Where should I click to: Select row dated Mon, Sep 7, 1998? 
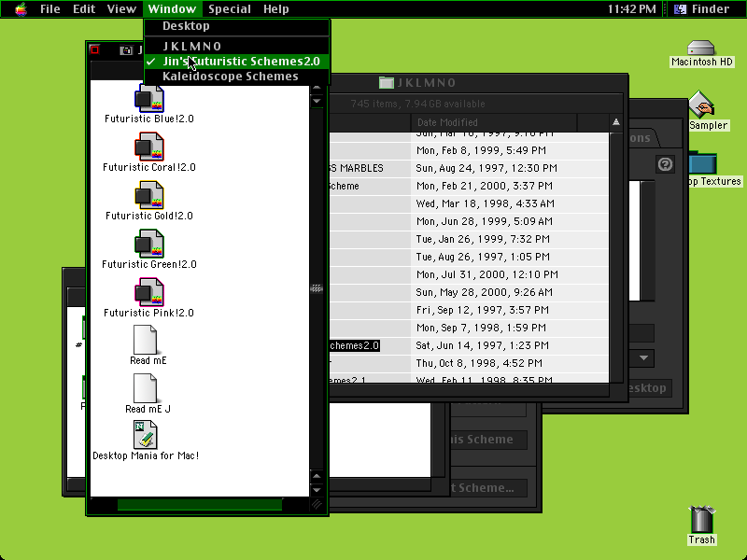(469, 328)
